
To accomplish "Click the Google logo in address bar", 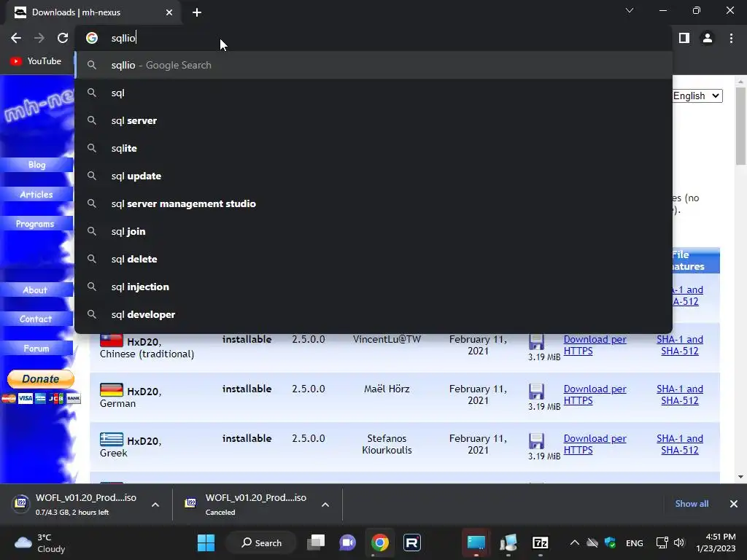I will [92, 38].
